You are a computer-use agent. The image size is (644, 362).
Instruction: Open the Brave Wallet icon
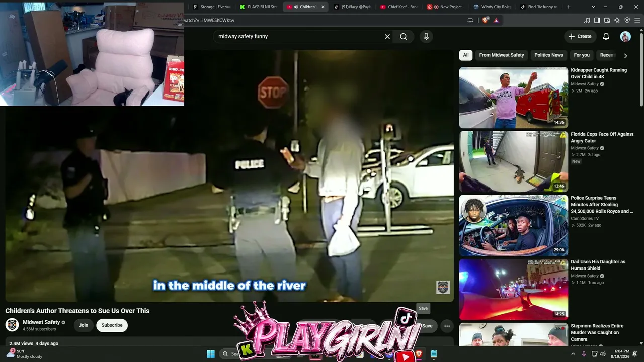click(x=607, y=20)
